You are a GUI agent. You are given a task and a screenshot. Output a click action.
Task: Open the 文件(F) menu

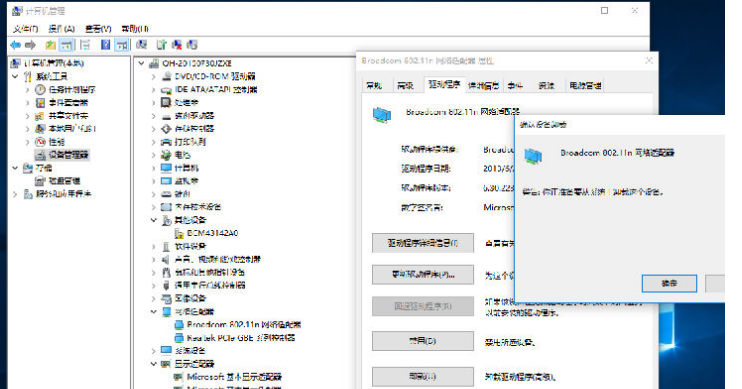click(x=25, y=29)
